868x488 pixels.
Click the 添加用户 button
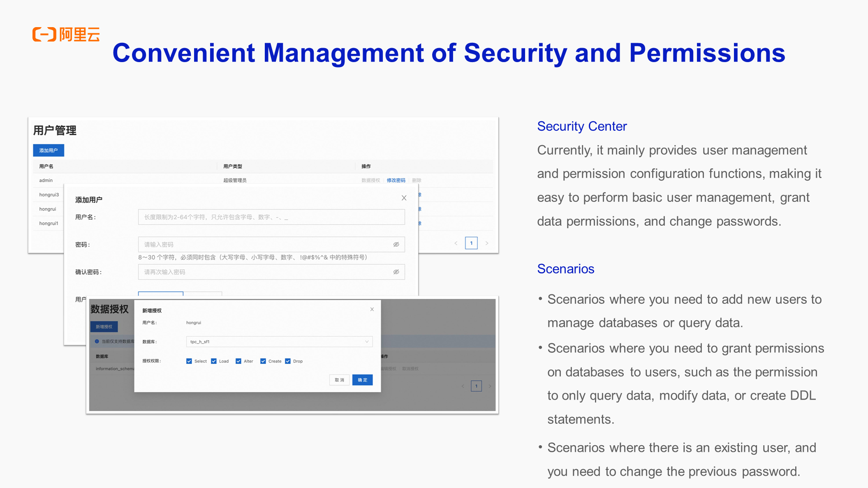pyautogui.click(x=49, y=150)
